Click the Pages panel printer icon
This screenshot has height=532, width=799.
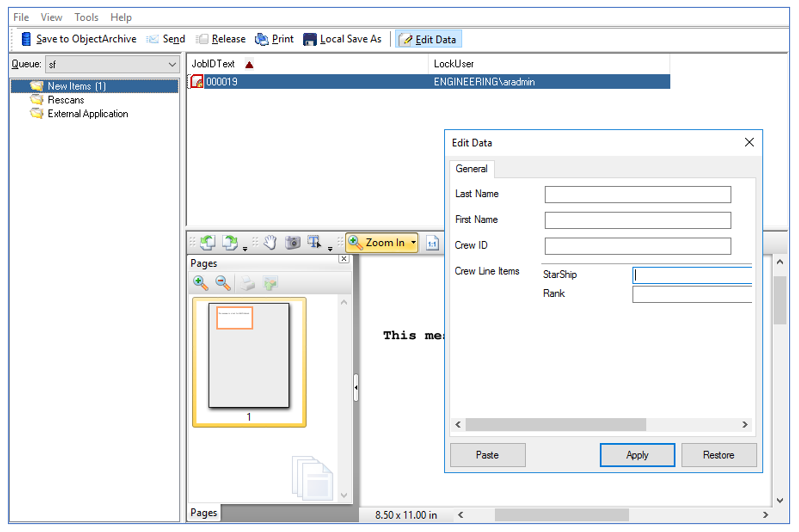248,283
